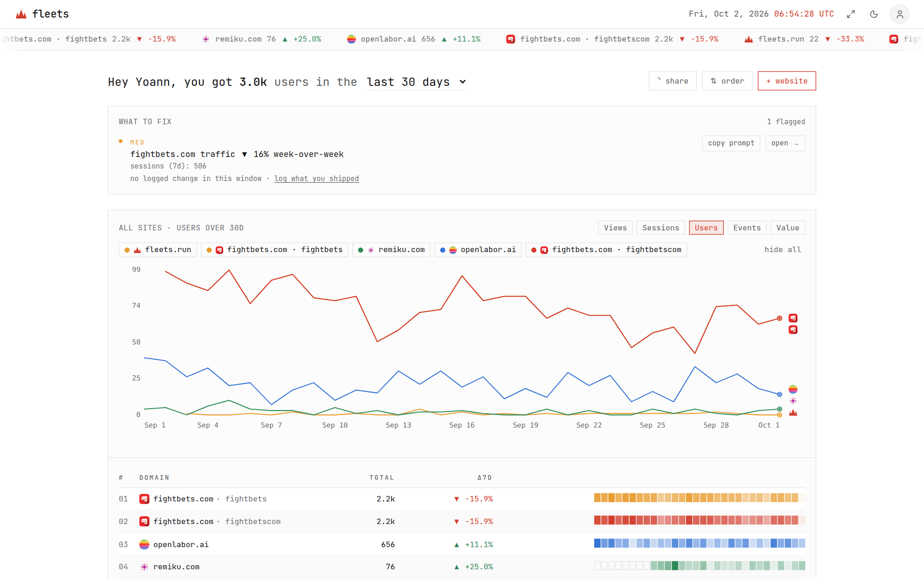Follow 'log what you shipped' link
Screen dimensions: 924x579
(316, 179)
